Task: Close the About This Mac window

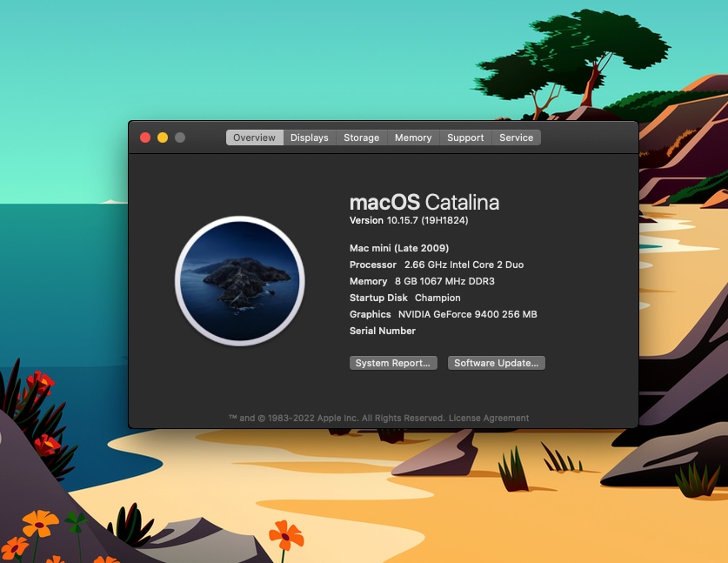Action: [145, 137]
